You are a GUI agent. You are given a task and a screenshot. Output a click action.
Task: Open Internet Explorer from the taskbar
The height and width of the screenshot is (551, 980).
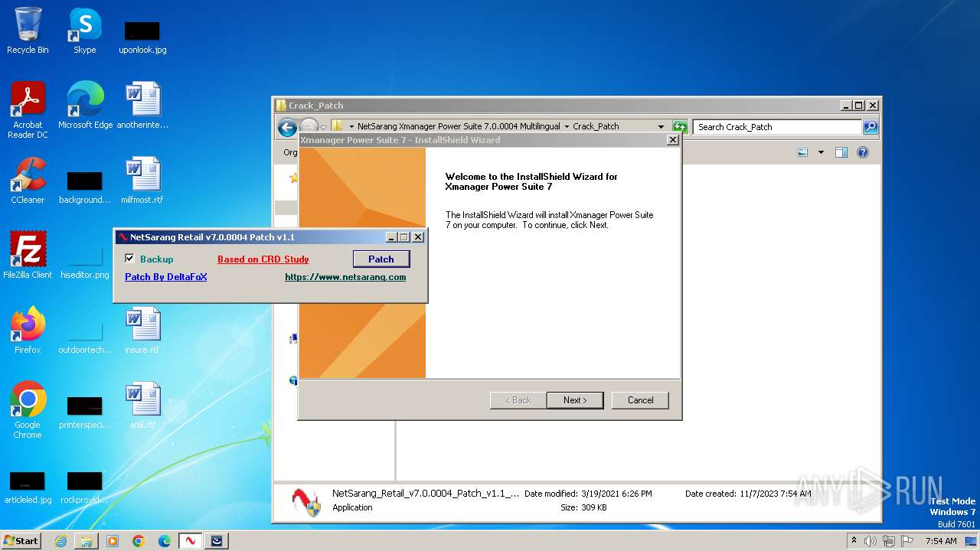(60, 541)
